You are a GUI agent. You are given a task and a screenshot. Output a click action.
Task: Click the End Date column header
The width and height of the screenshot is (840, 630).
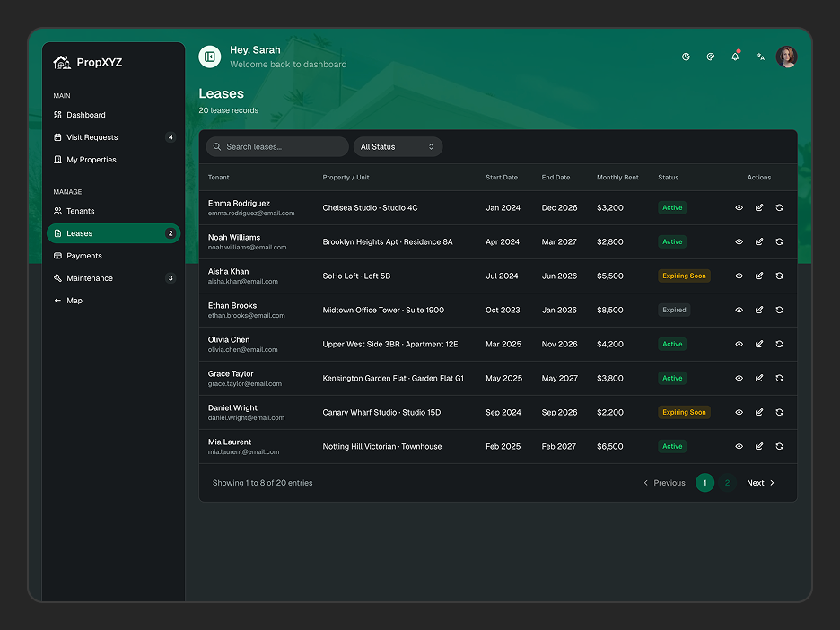coord(556,178)
